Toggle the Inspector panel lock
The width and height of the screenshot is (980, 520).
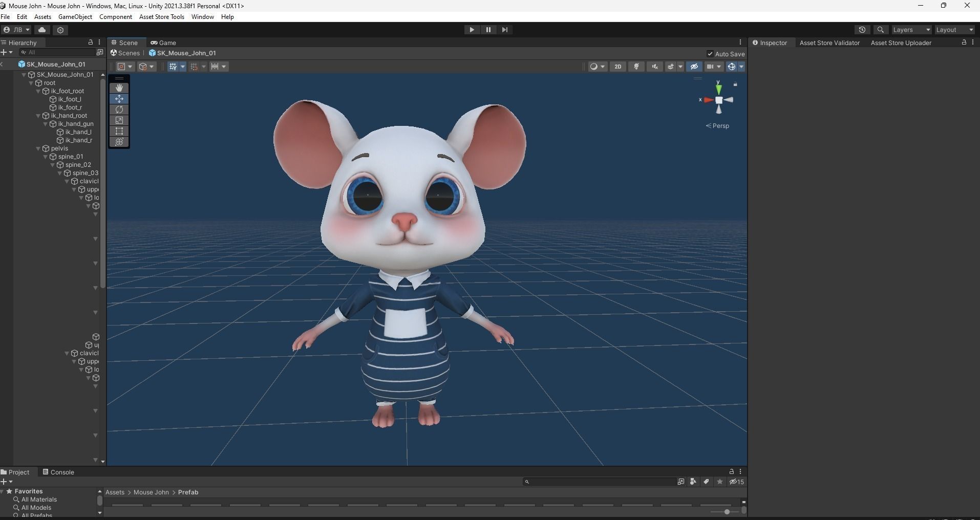coord(964,42)
